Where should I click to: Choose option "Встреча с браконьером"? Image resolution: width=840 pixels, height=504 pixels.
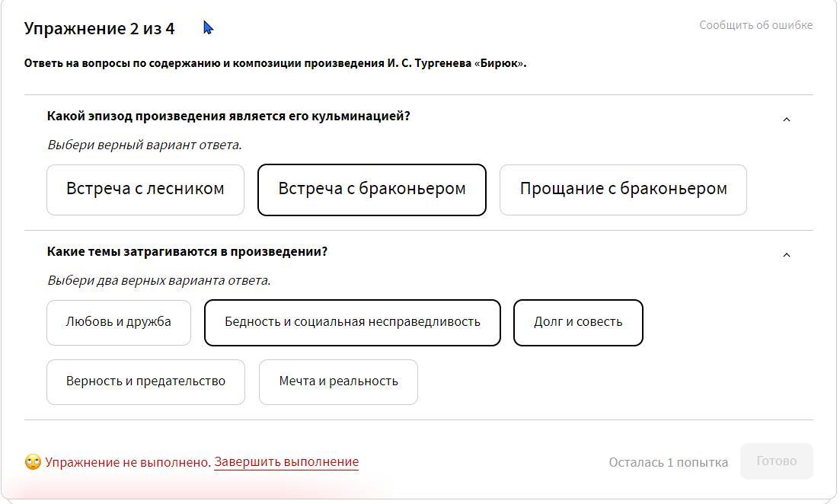coord(372,190)
